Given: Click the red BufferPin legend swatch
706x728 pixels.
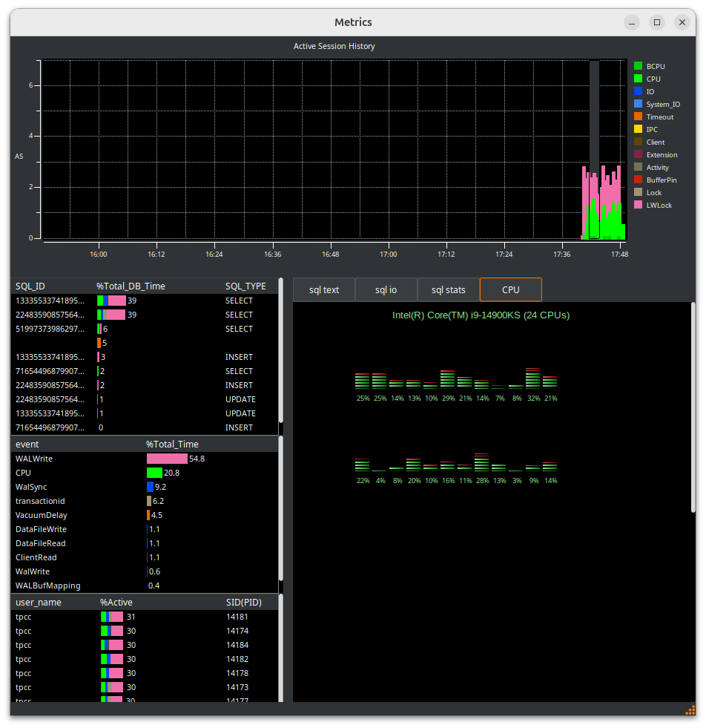Looking at the screenshot, I should (638, 180).
